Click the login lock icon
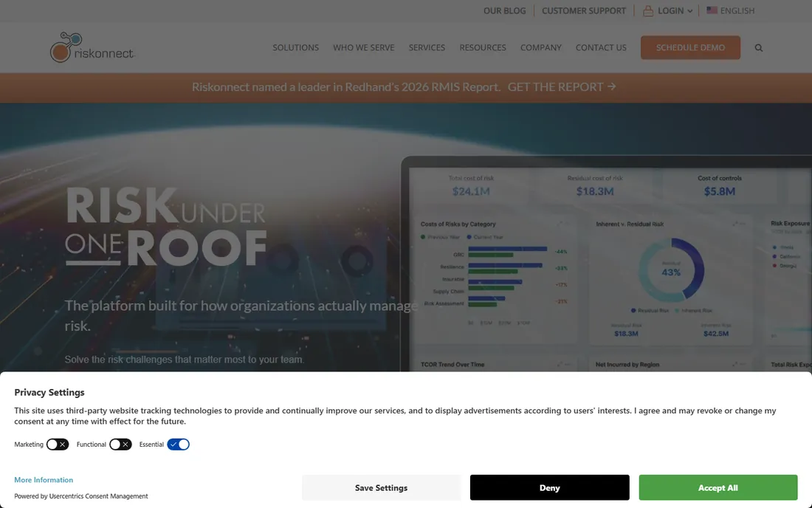The height and width of the screenshot is (508, 812). 648,10
